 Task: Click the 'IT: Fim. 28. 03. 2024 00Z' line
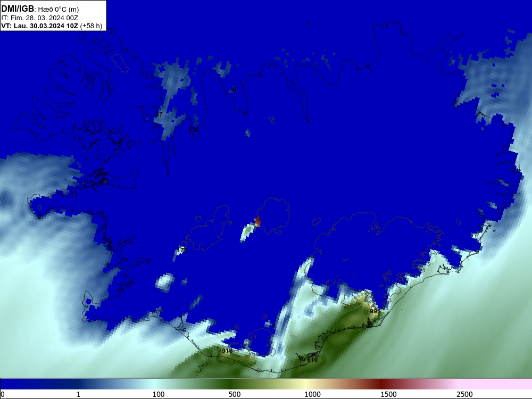pos(40,18)
